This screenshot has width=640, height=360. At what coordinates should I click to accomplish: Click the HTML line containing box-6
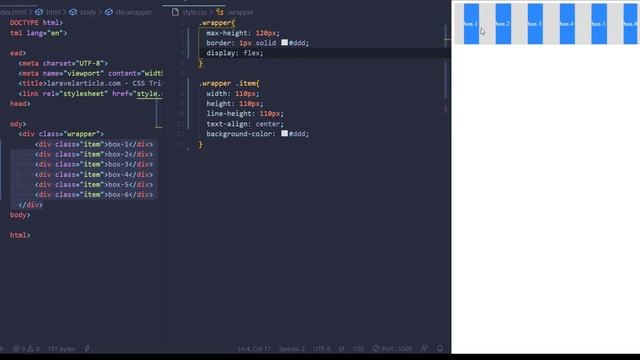click(x=94, y=195)
